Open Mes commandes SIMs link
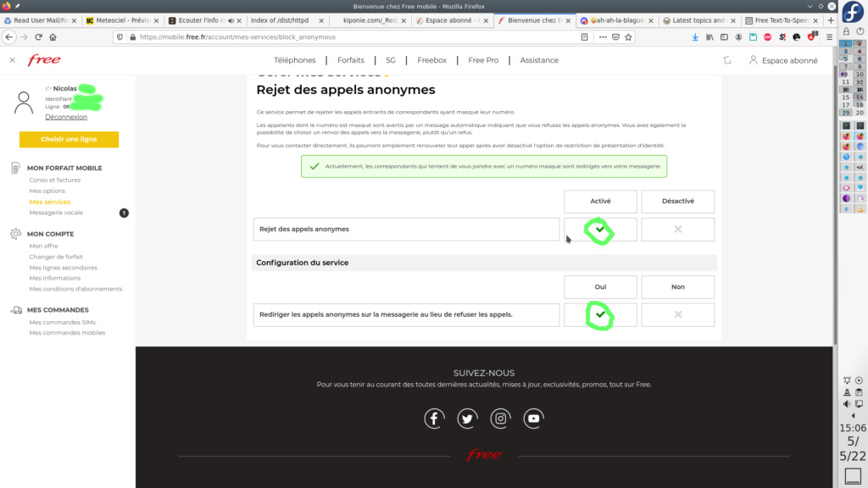This screenshot has height=488, width=868. (x=63, y=322)
